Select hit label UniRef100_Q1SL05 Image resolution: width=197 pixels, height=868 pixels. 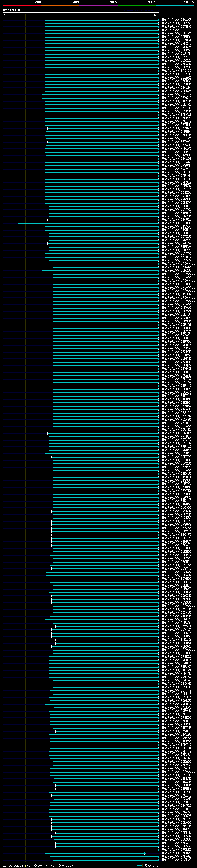point(177,860)
